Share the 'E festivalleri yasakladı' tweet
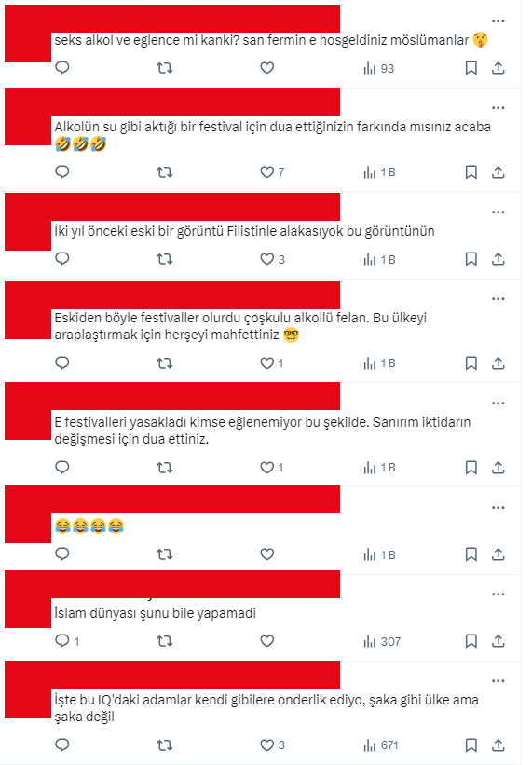 click(498, 468)
